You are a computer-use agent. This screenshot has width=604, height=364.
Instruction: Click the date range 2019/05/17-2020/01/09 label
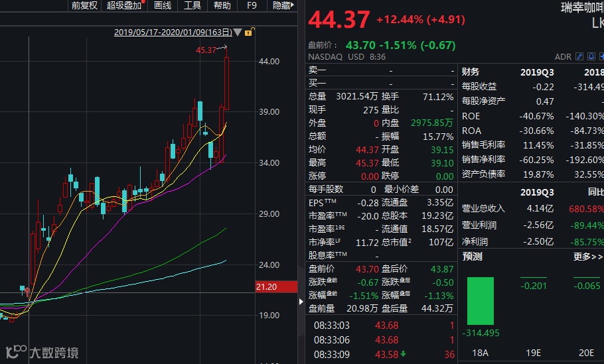(173, 32)
